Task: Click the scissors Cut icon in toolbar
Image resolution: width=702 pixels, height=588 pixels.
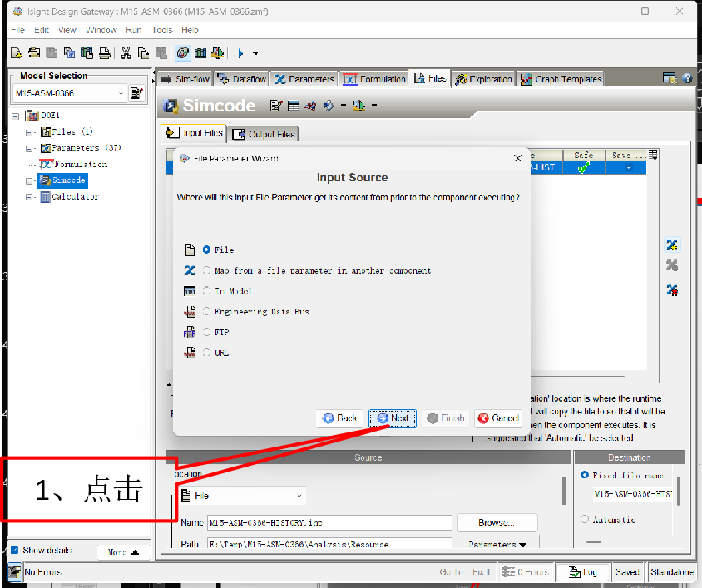Action: [x=126, y=53]
